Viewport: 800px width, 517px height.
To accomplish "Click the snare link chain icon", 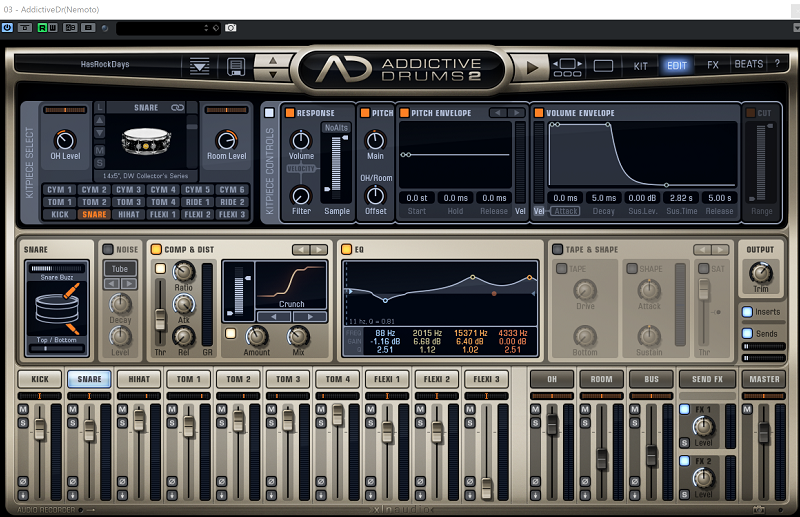I will [x=177, y=107].
